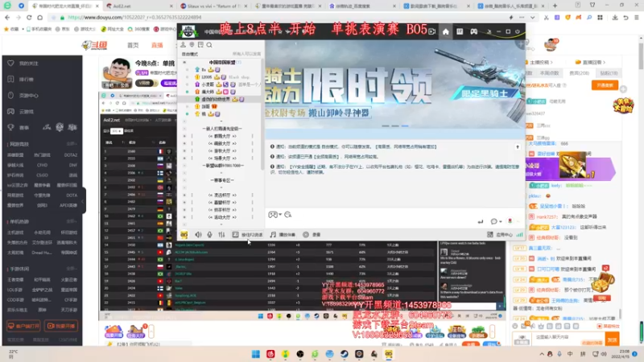Viewport: 644px width, 362px height.
Task: Click the YY location pin icon
Action: click(x=192, y=45)
